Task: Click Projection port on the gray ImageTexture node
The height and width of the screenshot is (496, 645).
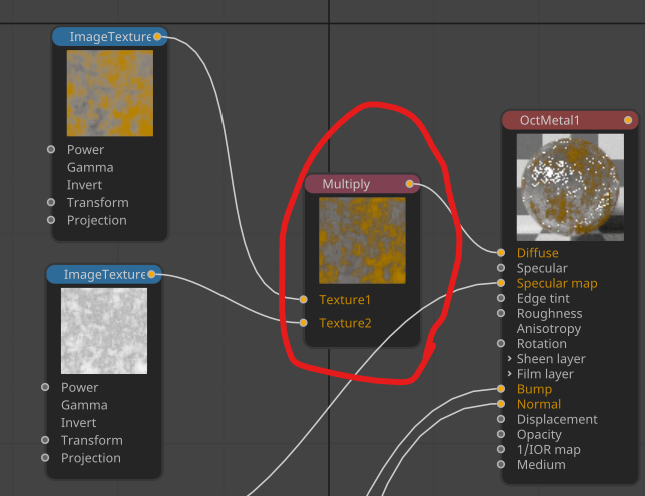Action: click(45, 458)
